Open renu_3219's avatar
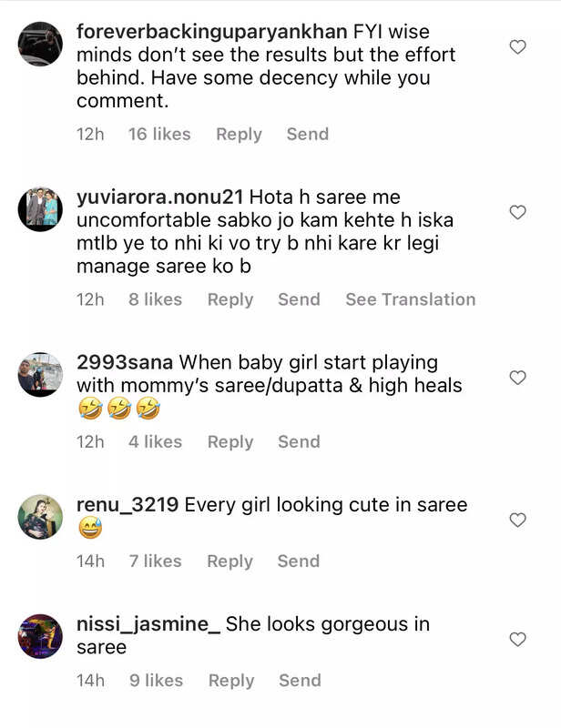The height and width of the screenshot is (728, 561). (40, 517)
